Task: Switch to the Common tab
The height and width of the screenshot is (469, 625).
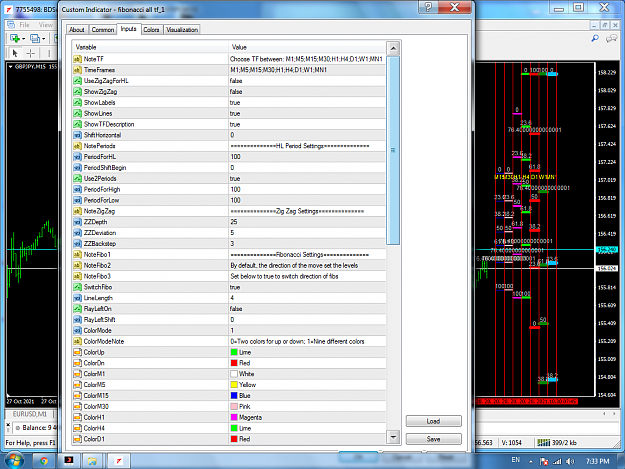Action: point(102,29)
